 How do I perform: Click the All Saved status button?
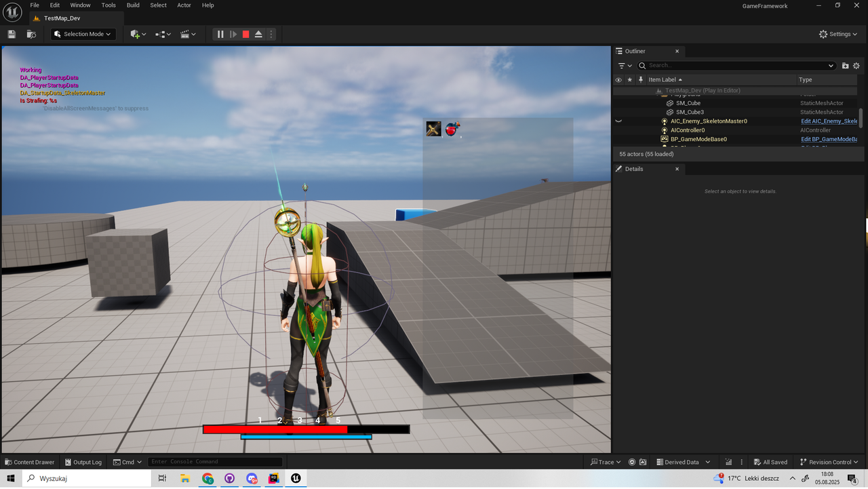770,462
